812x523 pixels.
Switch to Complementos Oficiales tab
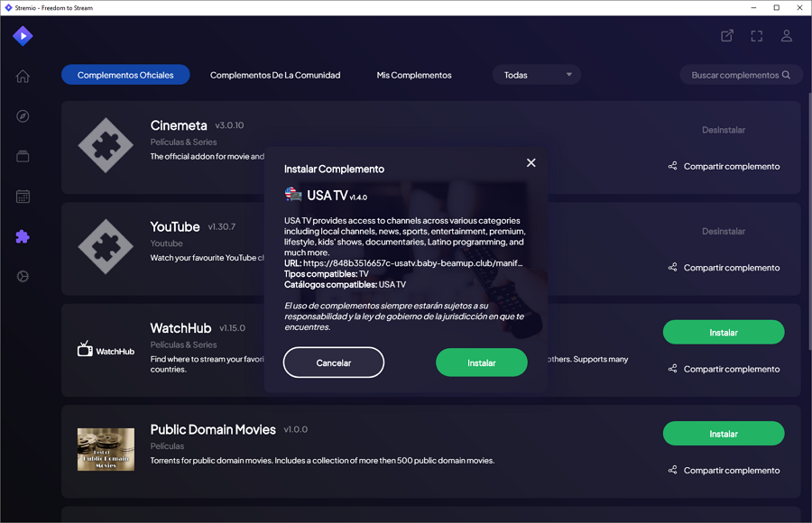click(125, 75)
